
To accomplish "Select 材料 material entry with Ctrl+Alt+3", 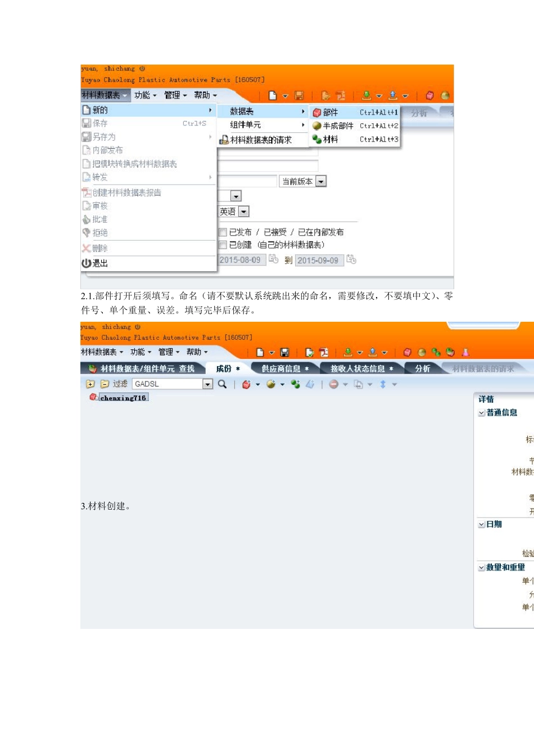I will pos(355,139).
